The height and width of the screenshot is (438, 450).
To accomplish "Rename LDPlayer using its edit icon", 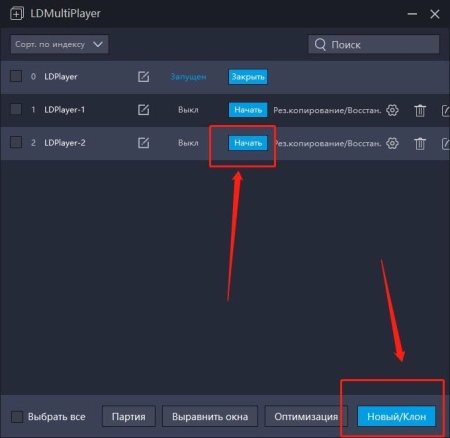I will click(143, 77).
